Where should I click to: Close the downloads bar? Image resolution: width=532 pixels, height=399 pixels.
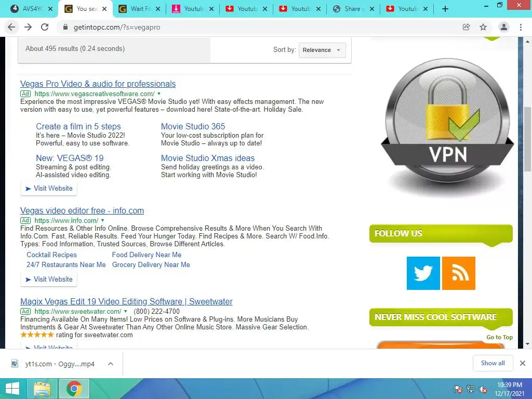pyautogui.click(x=523, y=363)
